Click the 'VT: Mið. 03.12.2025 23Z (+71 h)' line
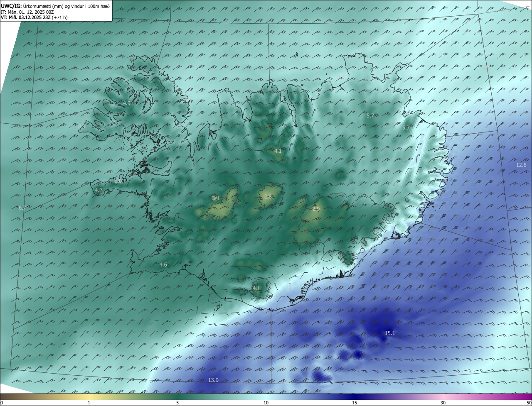This screenshot has width=532, height=406. 34,18
